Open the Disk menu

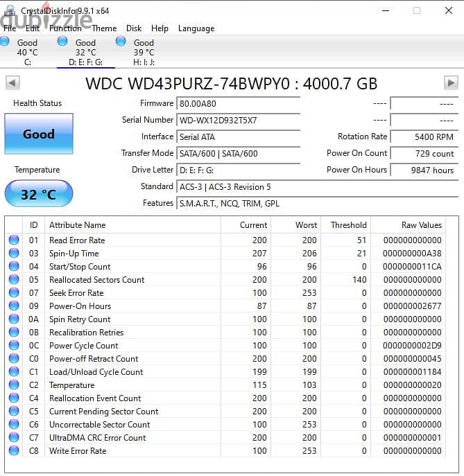point(134,28)
